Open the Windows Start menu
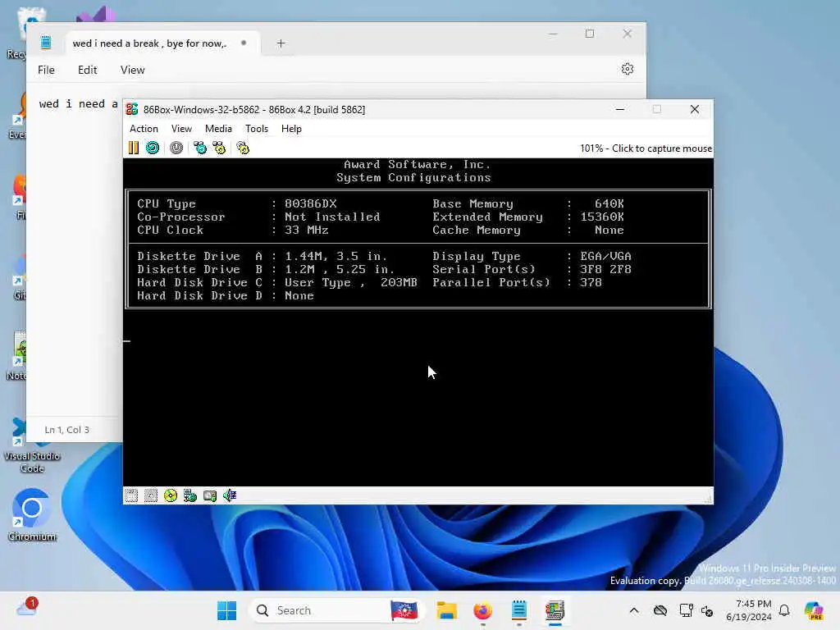This screenshot has width=840, height=630. [x=226, y=610]
